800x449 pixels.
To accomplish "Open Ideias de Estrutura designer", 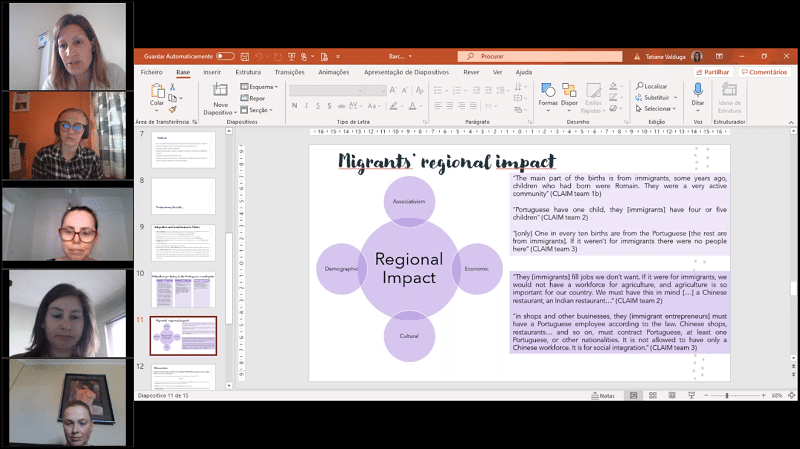I will 730,92.
